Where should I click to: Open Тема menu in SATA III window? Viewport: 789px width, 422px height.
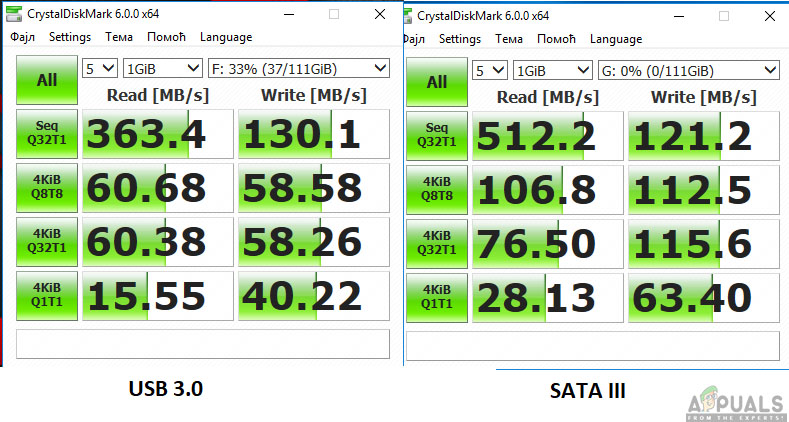click(x=509, y=39)
